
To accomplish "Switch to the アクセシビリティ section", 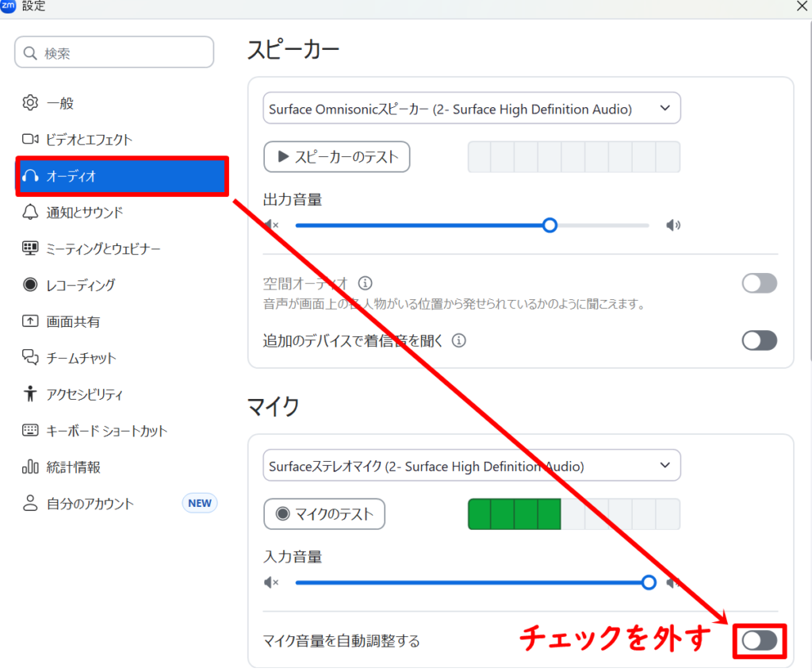I will 29,394.
